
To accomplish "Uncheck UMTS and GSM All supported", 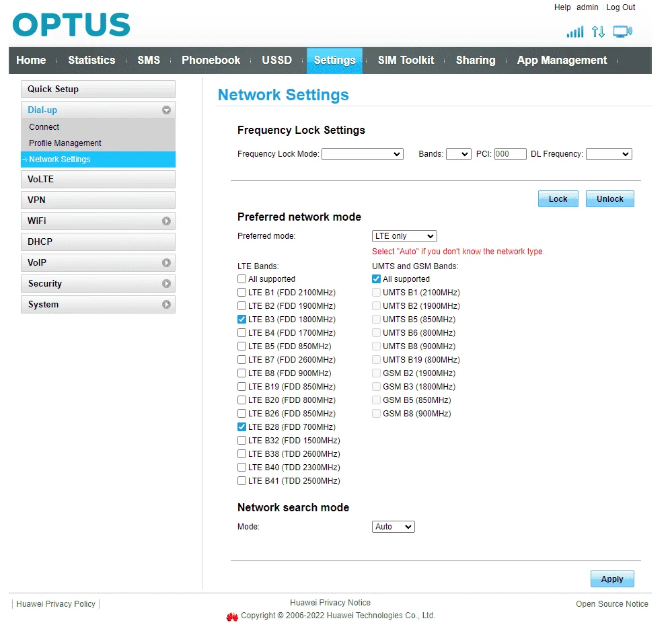I will coord(376,279).
